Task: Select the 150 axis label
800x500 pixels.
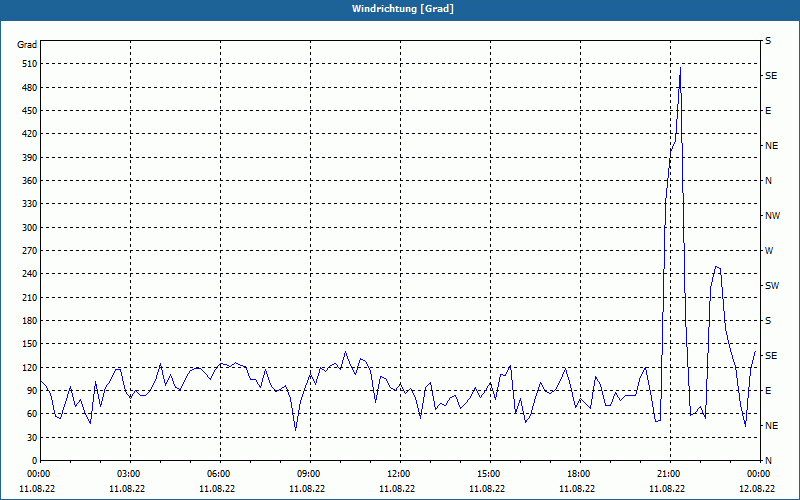Action: [x=30, y=344]
